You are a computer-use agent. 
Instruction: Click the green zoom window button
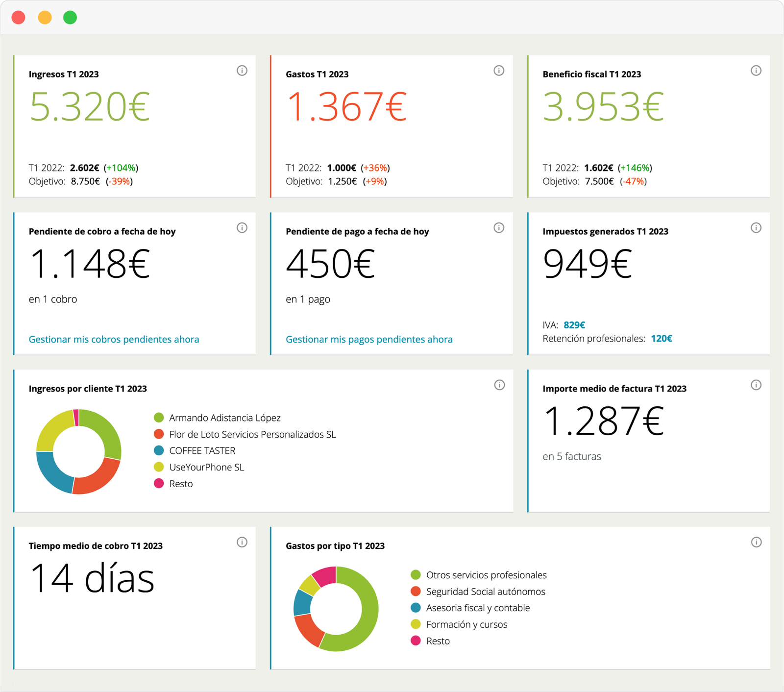click(70, 18)
